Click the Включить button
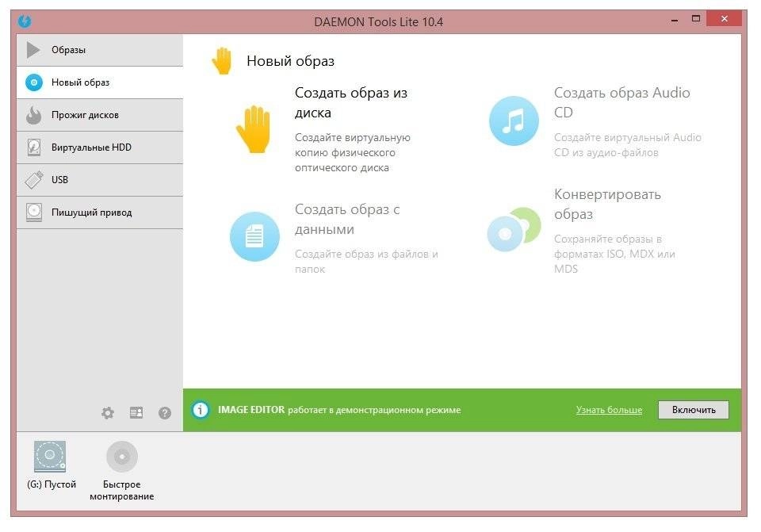 (694, 410)
